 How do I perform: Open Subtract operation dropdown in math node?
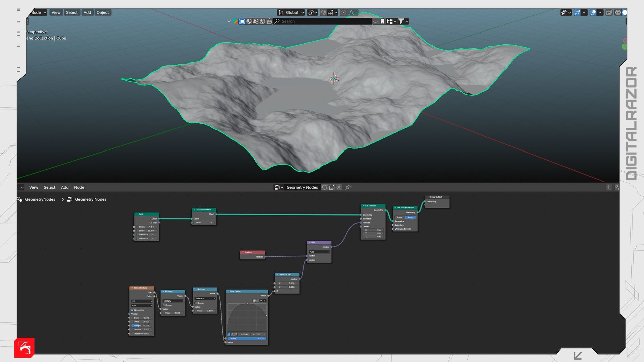(205, 298)
